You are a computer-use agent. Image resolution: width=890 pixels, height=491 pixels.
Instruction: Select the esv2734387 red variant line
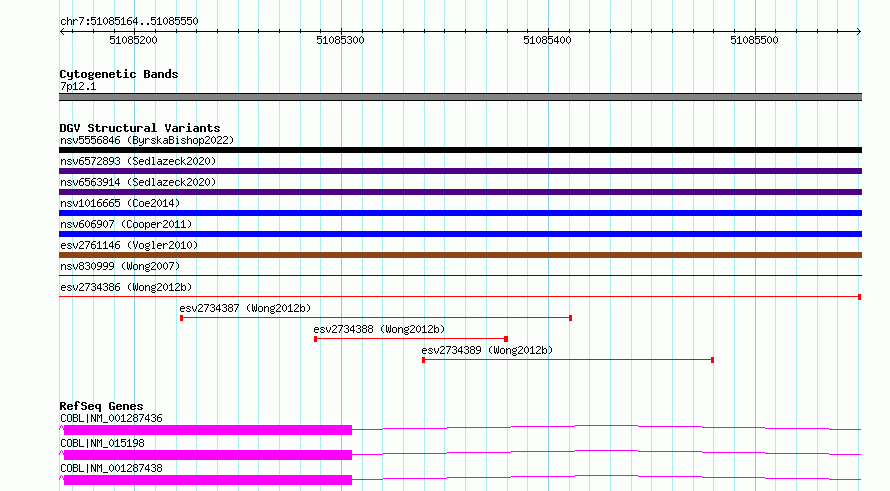coord(376,318)
